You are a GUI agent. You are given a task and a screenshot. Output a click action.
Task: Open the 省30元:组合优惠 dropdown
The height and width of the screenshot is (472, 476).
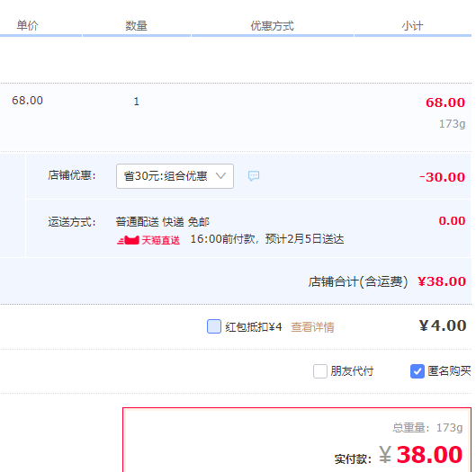175,176
